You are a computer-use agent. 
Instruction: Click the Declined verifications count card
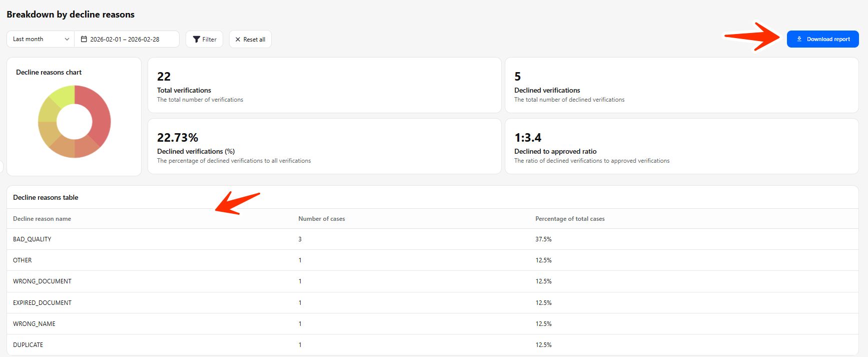681,85
